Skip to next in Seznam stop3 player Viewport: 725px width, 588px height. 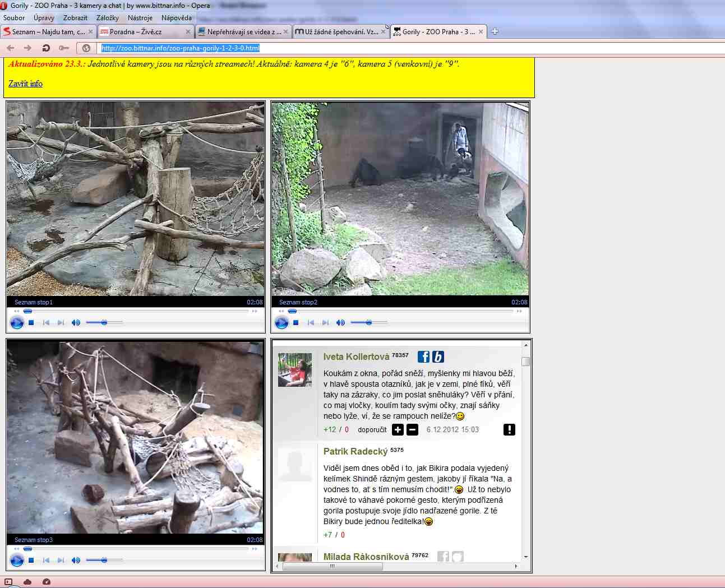click(61, 560)
